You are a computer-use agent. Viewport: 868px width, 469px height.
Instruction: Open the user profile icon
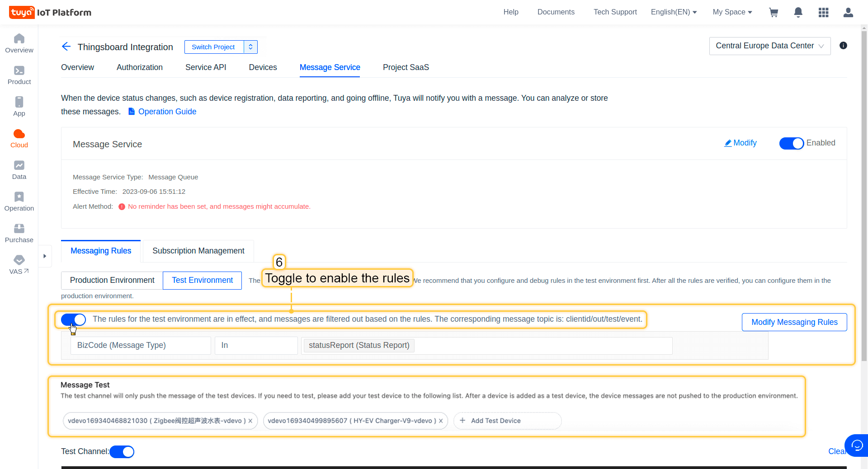click(848, 13)
